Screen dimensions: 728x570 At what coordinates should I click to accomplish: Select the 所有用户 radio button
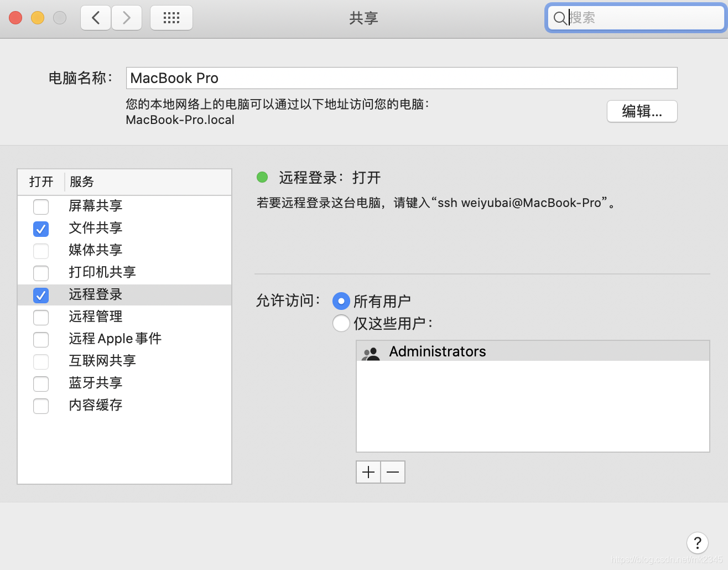point(341,301)
